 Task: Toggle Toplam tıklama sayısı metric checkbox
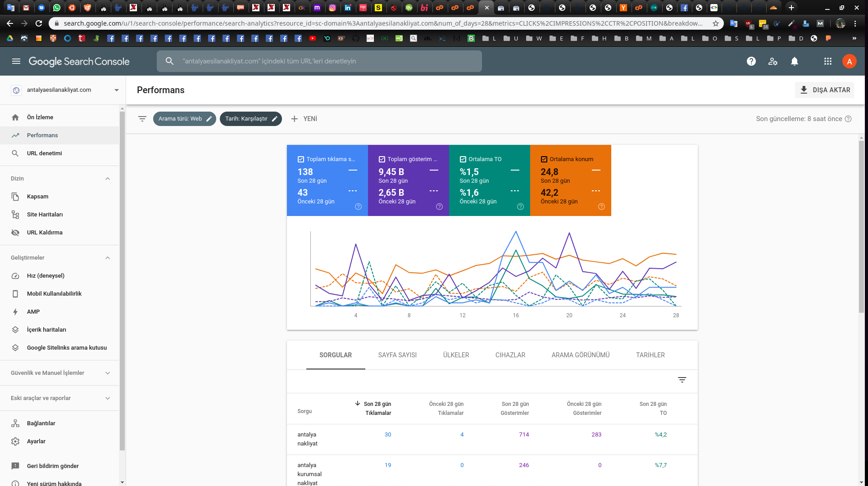[x=301, y=159]
